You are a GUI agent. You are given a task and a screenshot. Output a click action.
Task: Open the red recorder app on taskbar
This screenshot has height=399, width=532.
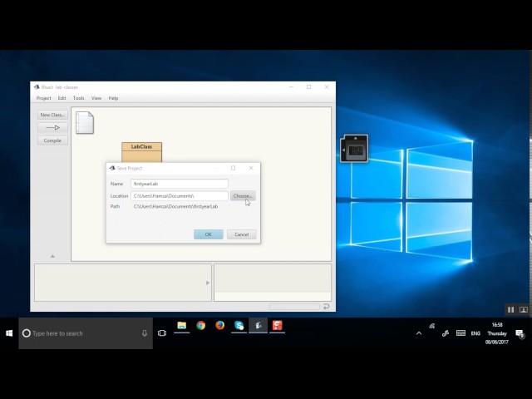(x=277, y=326)
